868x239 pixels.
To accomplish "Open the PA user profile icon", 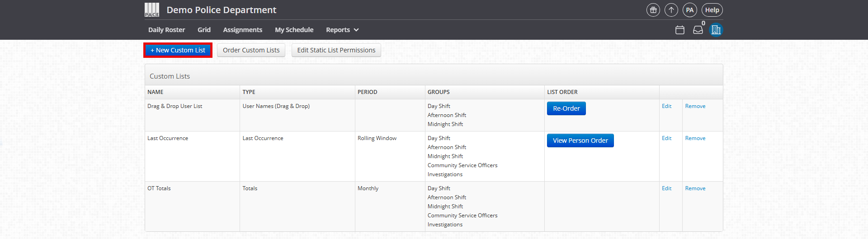I will [689, 10].
